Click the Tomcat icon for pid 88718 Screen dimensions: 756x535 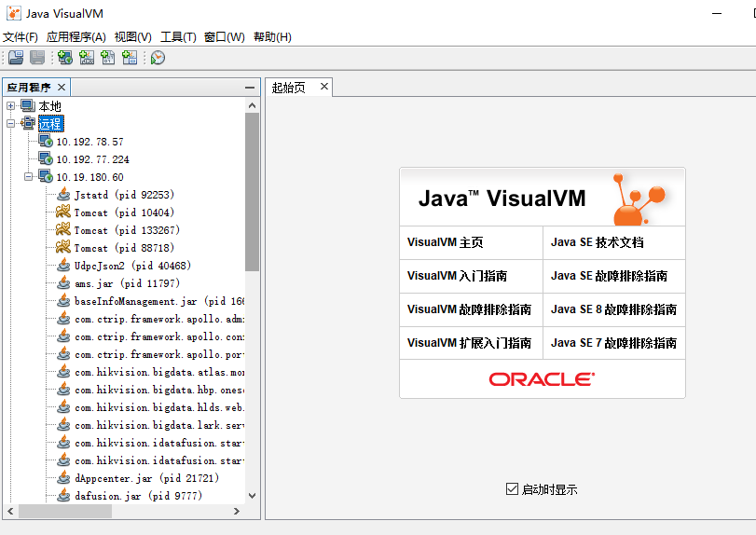pos(63,247)
